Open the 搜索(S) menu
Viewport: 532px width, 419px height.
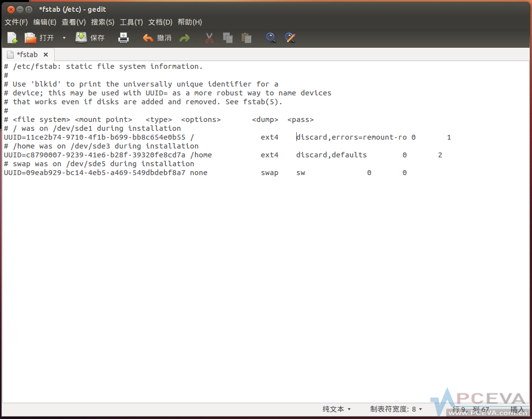102,22
